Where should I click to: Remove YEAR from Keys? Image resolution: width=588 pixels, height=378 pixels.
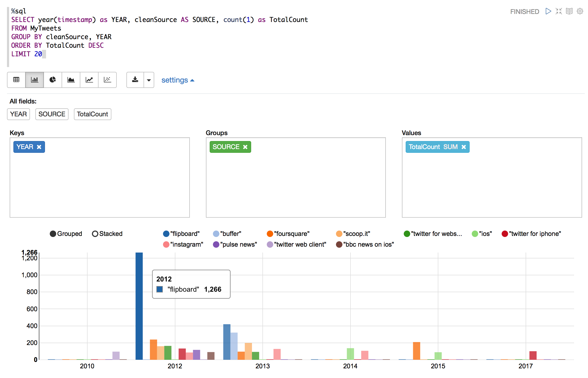39,147
